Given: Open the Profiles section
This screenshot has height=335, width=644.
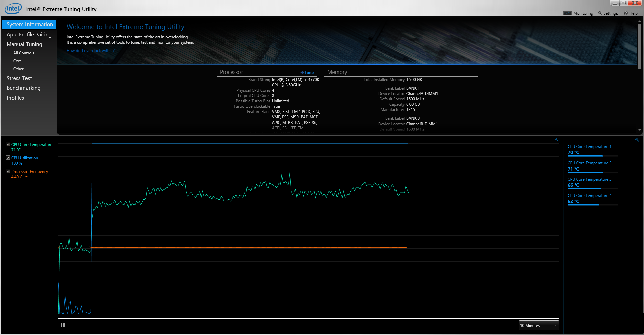Looking at the screenshot, I should click(x=15, y=98).
